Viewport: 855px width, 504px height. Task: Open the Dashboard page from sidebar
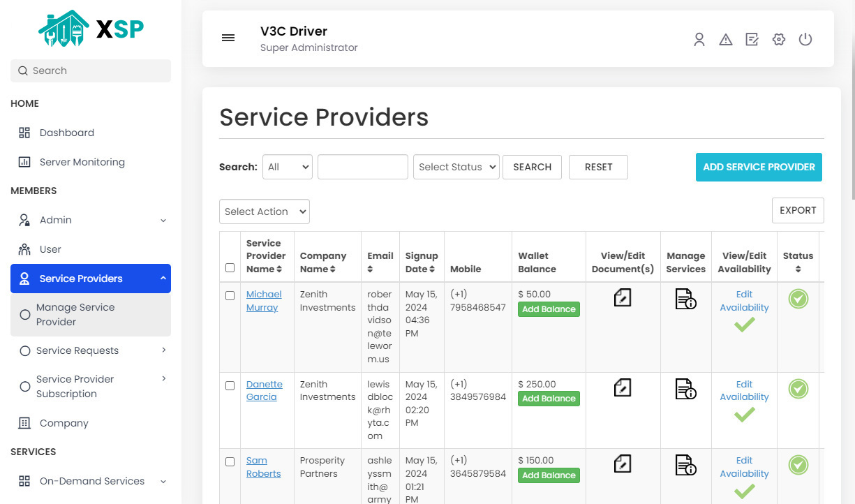click(x=66, y=132)
